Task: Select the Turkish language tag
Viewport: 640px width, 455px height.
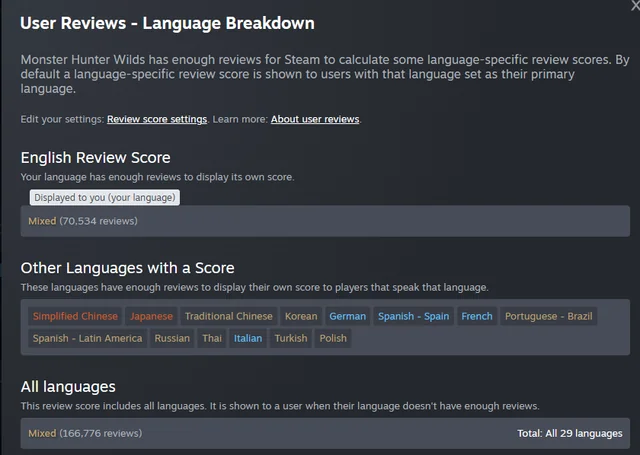Action: [291, 338]
